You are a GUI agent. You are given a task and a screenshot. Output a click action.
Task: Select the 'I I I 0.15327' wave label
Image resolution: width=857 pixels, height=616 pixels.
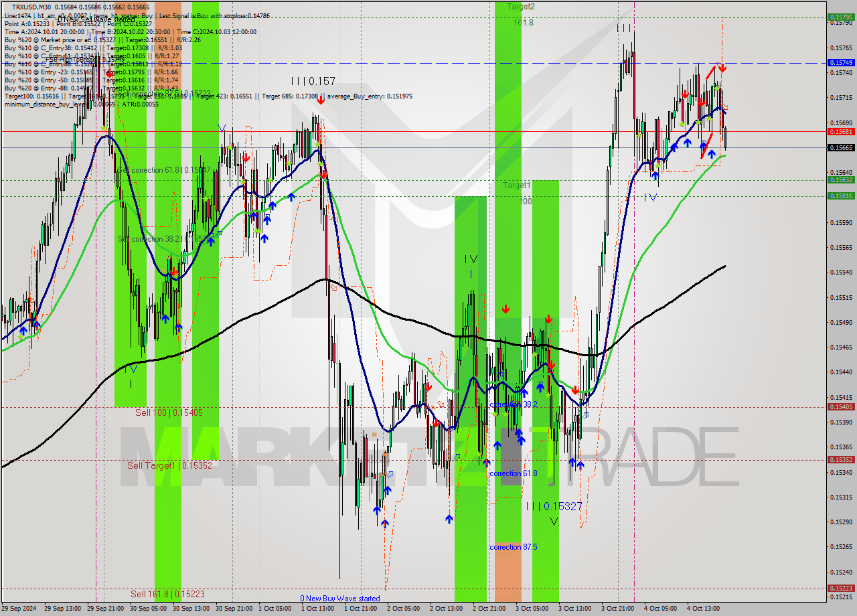(554, 506)
